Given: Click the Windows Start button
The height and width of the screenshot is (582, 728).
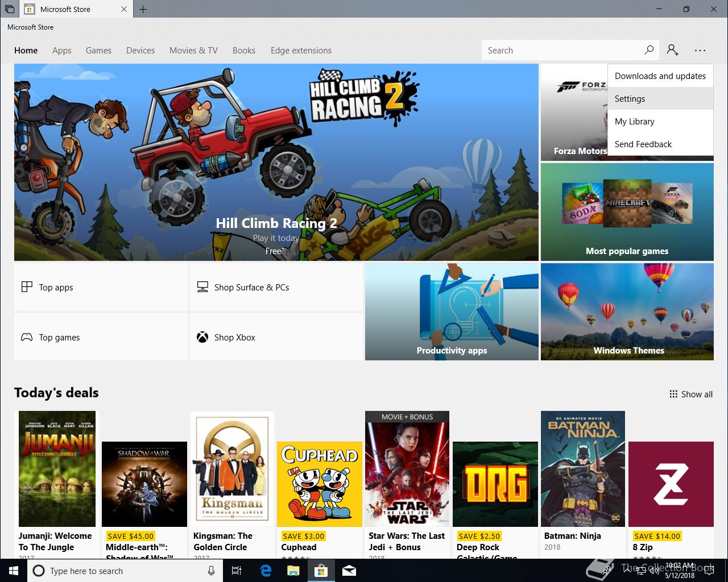Looking at the screenshot, I should [13, 571].
